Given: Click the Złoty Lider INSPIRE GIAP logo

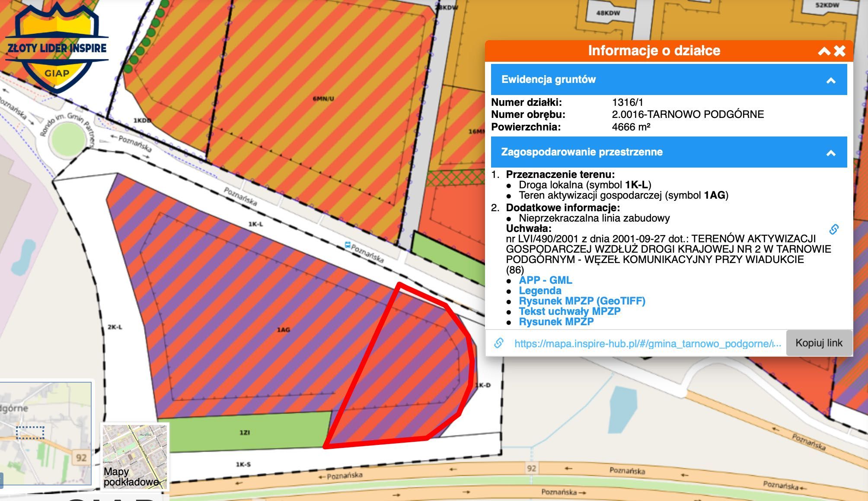Looking at the screenshot, I should pyautogui.click(x=57, y=48).
